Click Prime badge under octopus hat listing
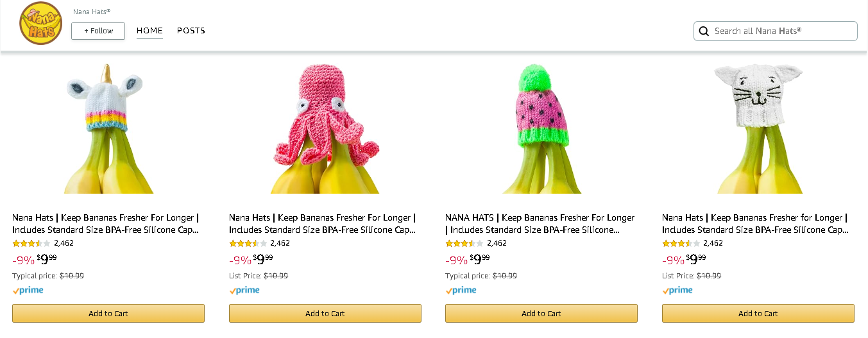 (244, 291)
